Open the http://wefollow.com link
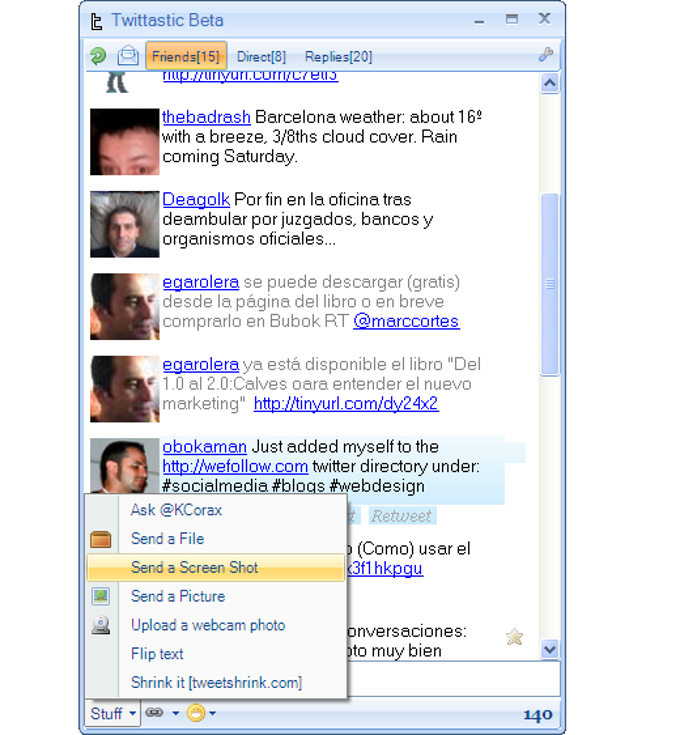The width and height of the screenshot is (680, 735). pos(235,466)
